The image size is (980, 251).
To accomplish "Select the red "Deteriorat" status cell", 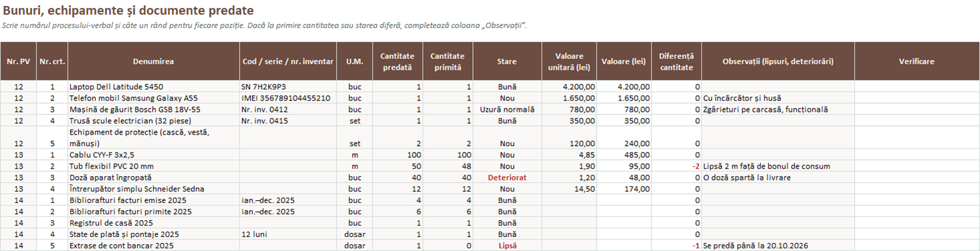I will coord(507,177).
